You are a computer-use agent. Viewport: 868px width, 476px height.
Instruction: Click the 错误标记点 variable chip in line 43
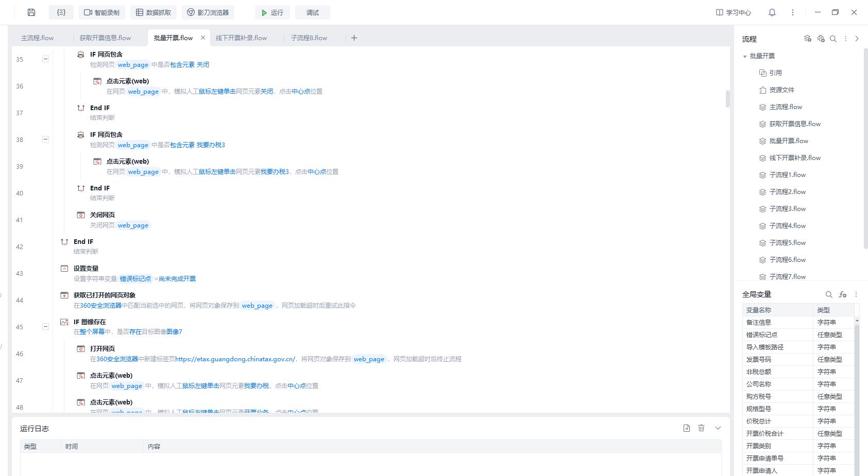(135, 278)
